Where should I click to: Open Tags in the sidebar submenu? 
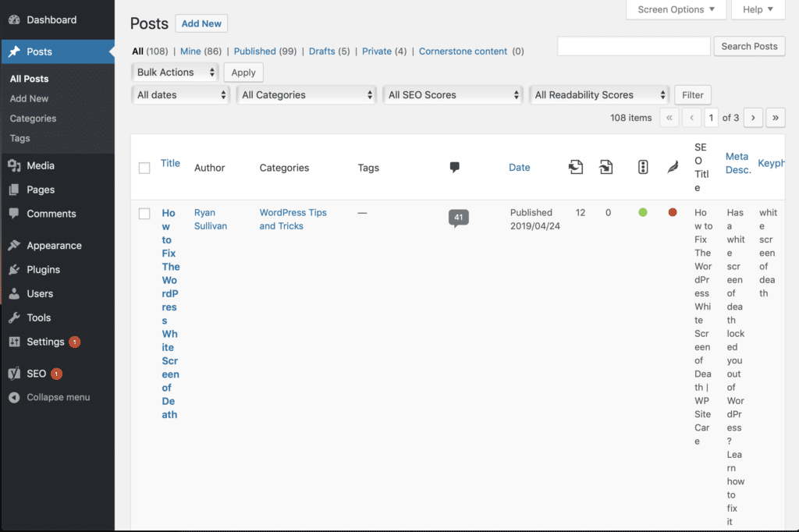[20, 139]
